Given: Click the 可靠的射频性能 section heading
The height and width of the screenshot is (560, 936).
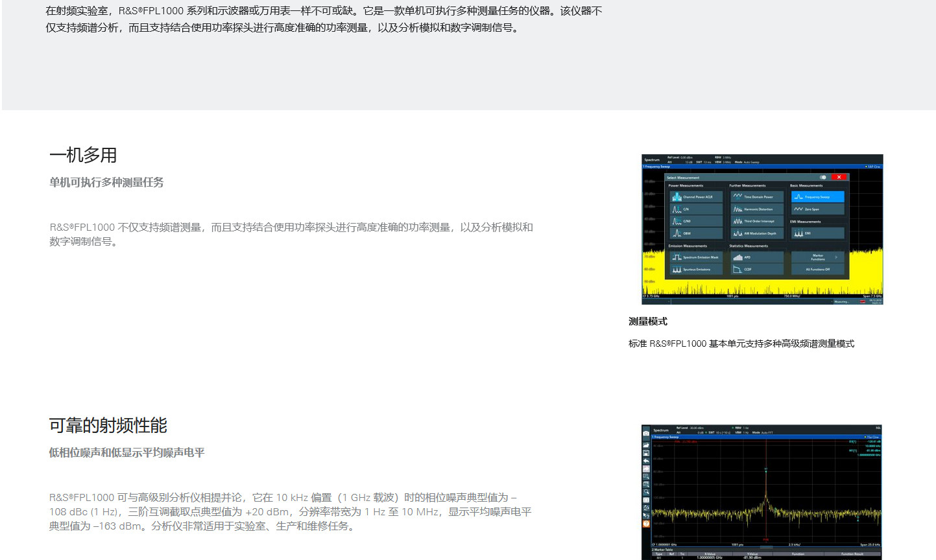Looking at the screenshot, I should [108, 426].
